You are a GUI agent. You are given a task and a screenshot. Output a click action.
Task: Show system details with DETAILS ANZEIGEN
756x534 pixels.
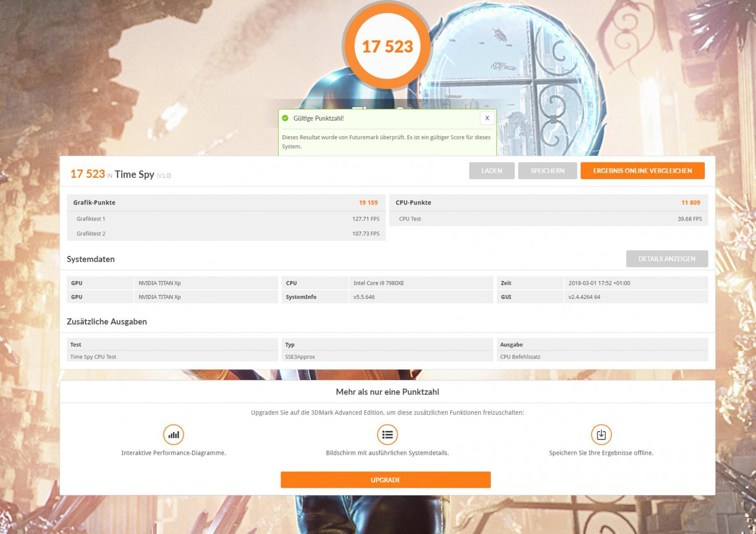[x=667, y=259]
